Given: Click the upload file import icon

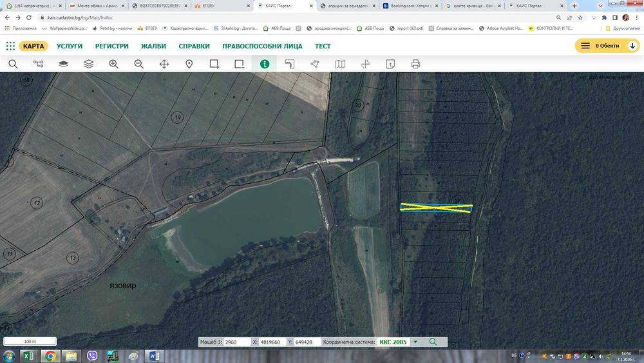Looking at the screenshot, I should 391,64.
